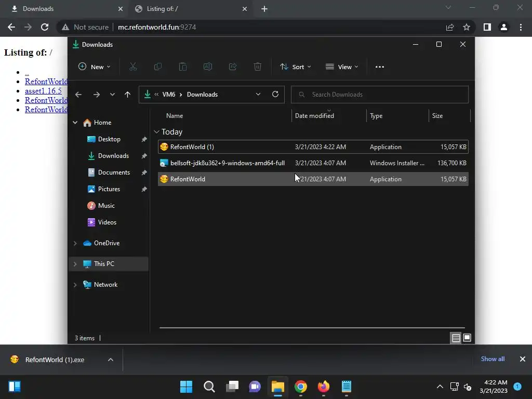Screen dimensions: 532x399
Task: Select Desktop in navigation pane
Action: pos(109,139)
